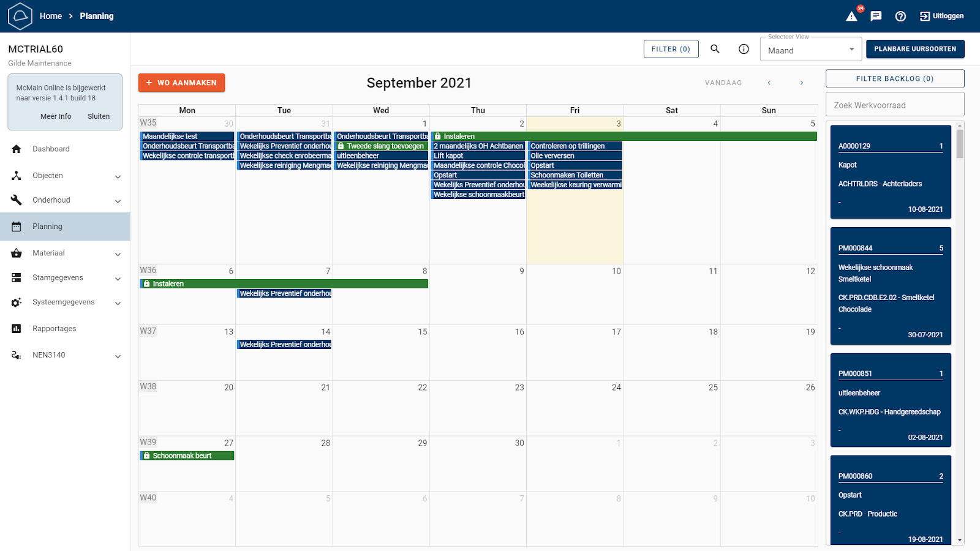This screenshot has height=551, width=980.
Task: Open Dashboard in the sidebar
Action: tap(51, 149)
